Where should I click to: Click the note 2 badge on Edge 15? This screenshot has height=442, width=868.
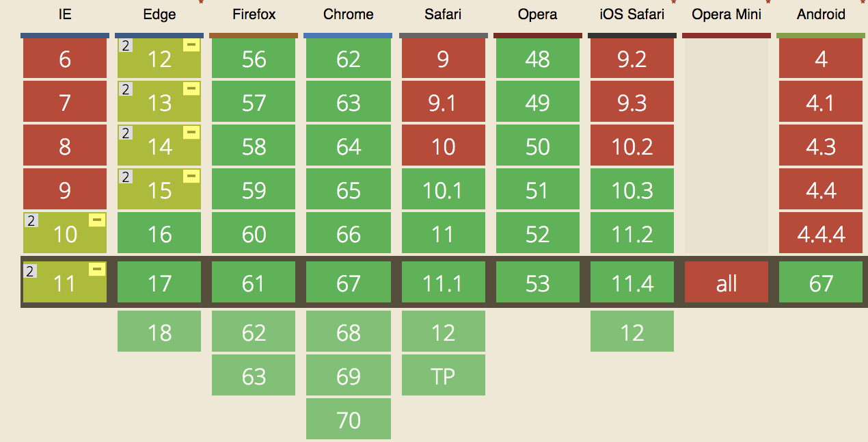(x=125, y=177)
